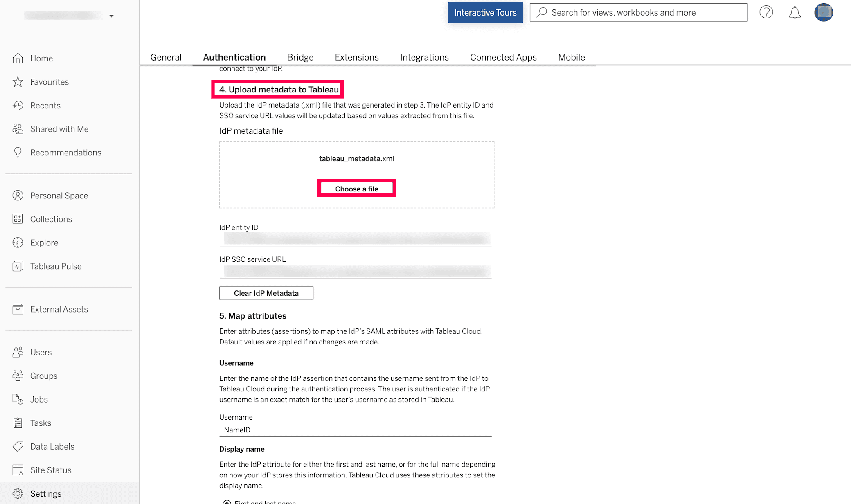851x504 pixels.
Task: Click the search bar for views
Action: tap(638, 13)
